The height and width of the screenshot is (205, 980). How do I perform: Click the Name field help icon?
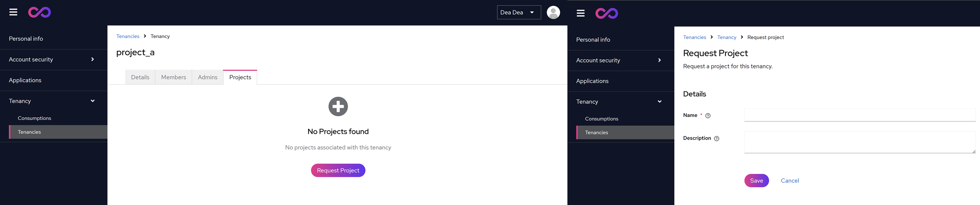click(x=708, y=116)
